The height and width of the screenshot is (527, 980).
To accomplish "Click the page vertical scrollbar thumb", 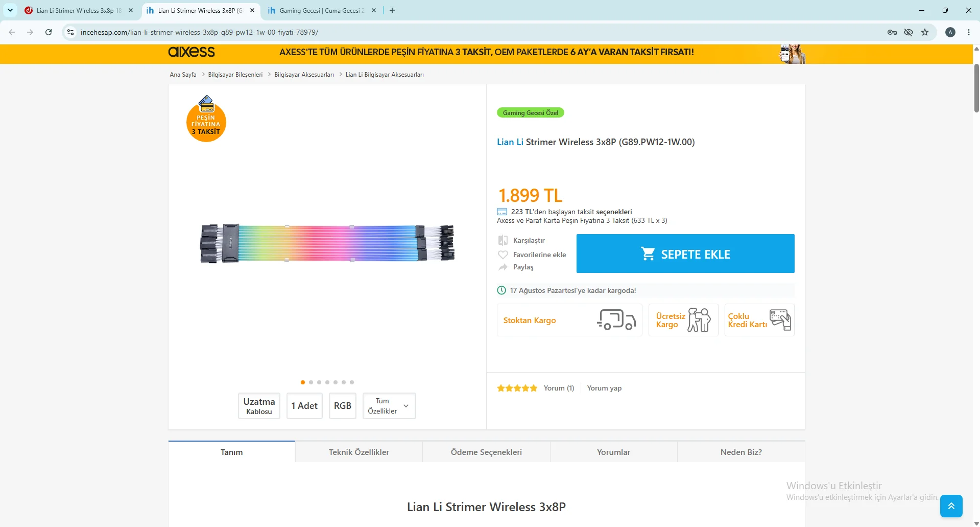I will 976,88.
